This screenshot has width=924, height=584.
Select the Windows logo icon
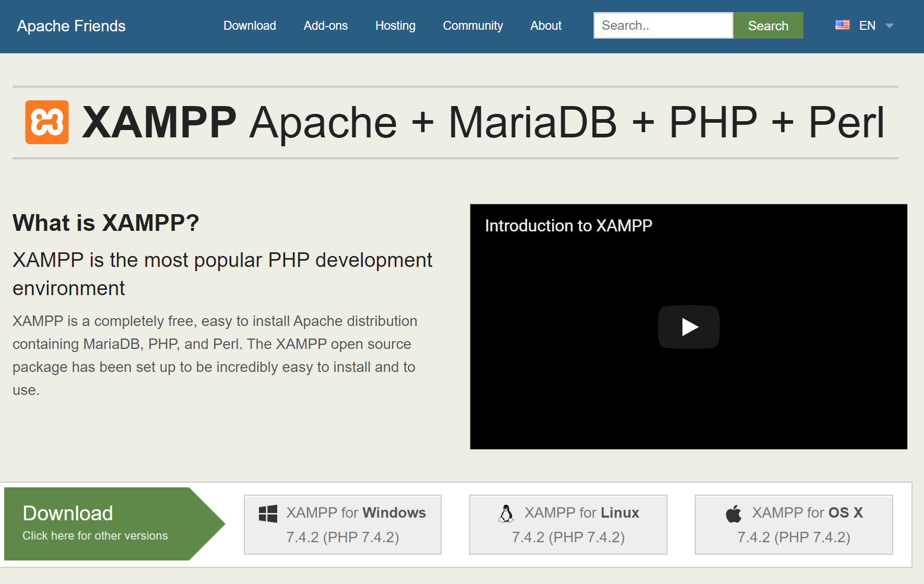[268, 513]
